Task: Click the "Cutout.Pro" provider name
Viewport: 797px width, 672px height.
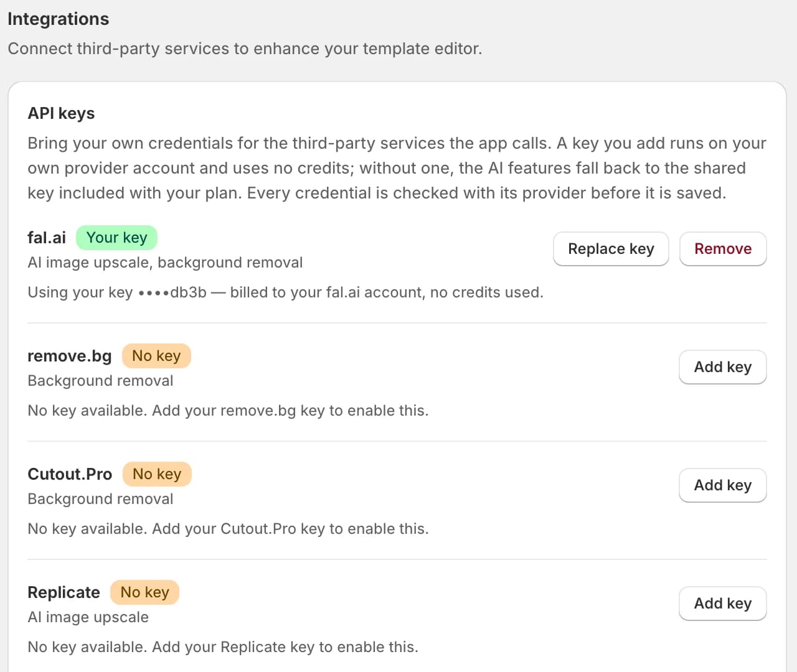Action: click(x=70, y=474)
